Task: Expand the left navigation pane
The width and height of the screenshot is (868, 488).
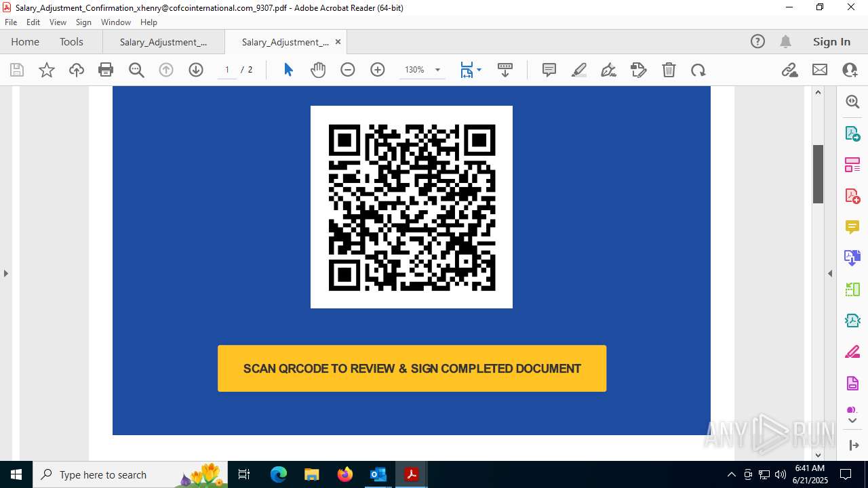Action: click(x=6, y=273)
